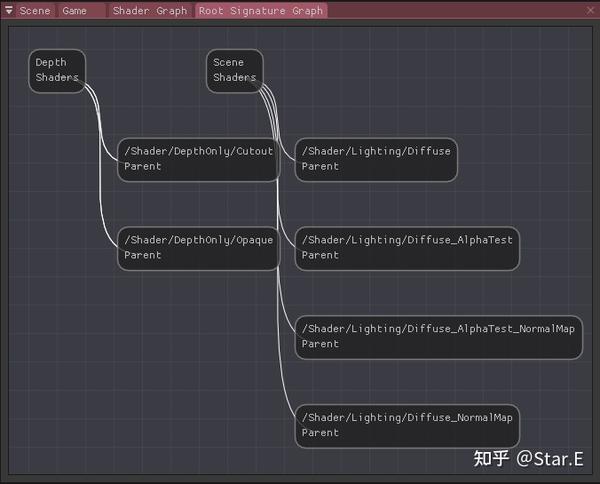Viewport: 600px width, 484px height.
Task: Click the Scene Shaders node
Action: tap(234, 70)
